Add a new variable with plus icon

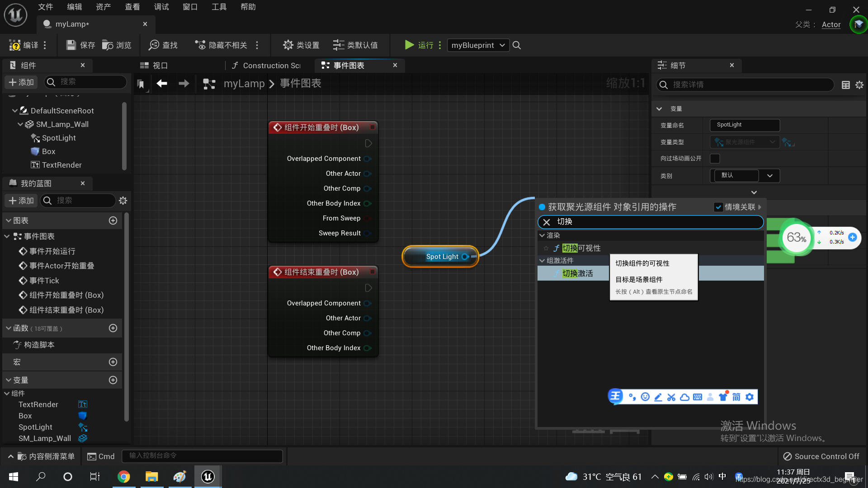click(x=113, y=380)
